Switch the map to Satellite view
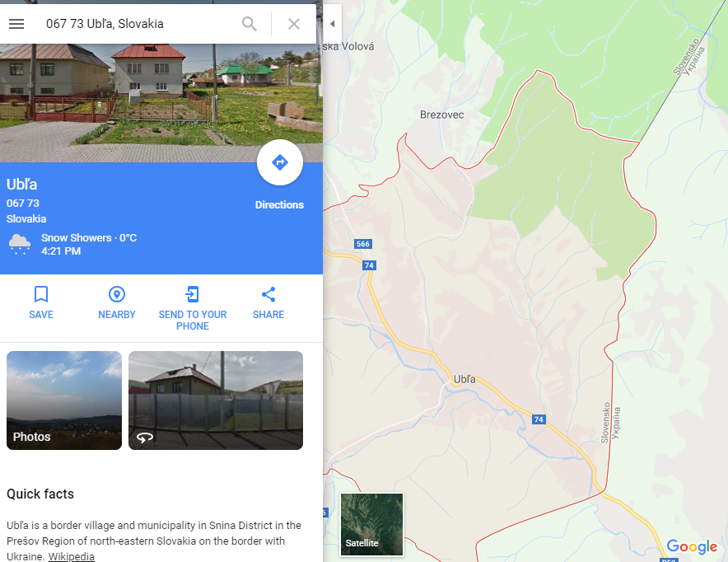This screenshot has width=728, height=562. pyautogui.click(x=372, y=524)
